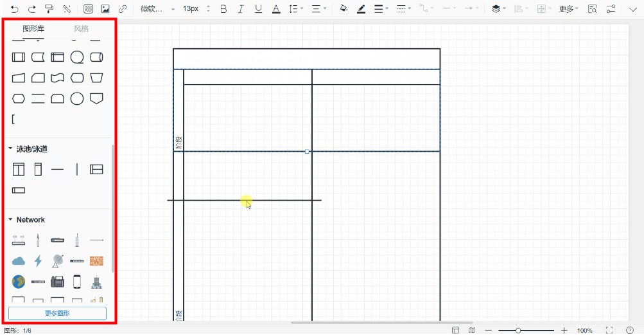Select the globe network shape
644x335 pixels.
click(19, 282)
